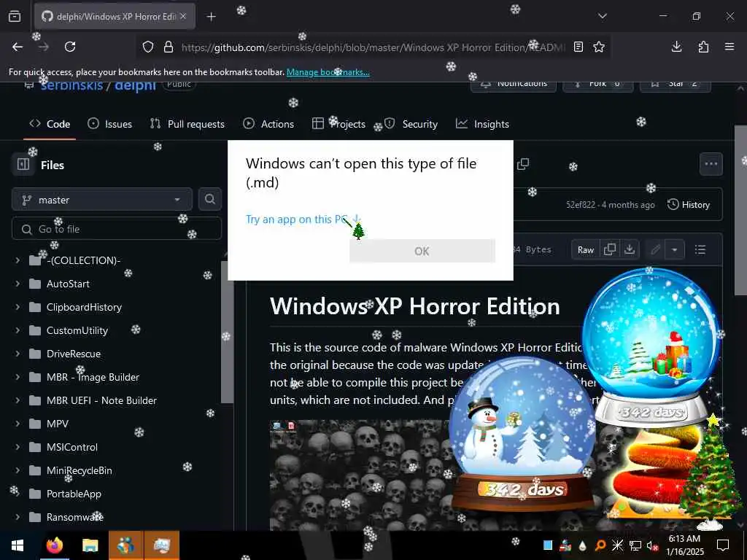
Task: Open the master branch dropdown
Action: [x=102, y=200]
